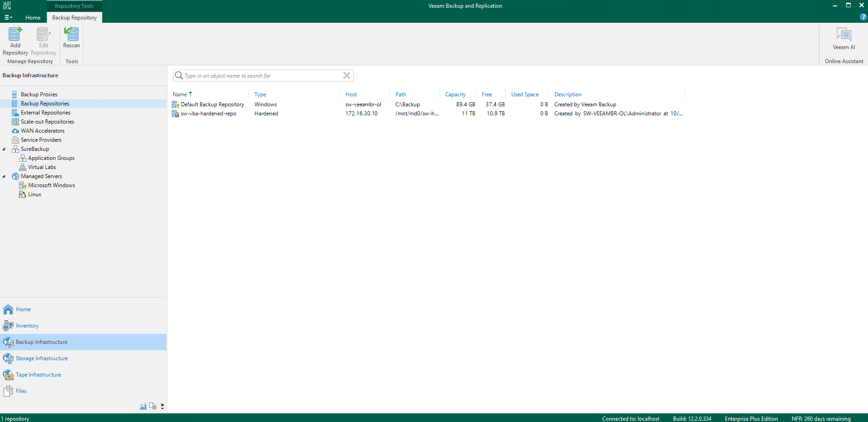Click the search object name field

tap(263, 76)
